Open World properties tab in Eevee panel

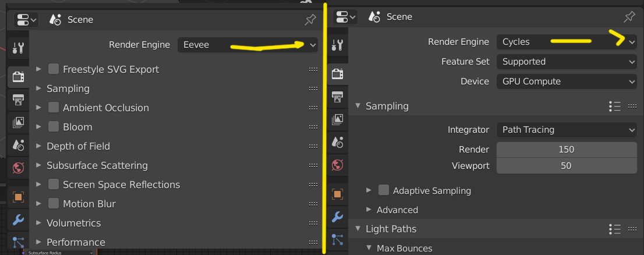18,168
